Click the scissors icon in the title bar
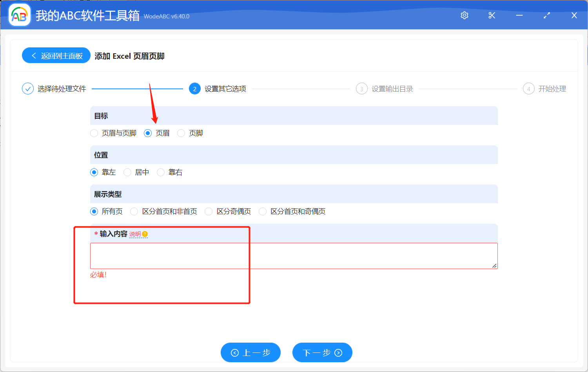Viewport: 588px width, 372px height. [492, 15]
